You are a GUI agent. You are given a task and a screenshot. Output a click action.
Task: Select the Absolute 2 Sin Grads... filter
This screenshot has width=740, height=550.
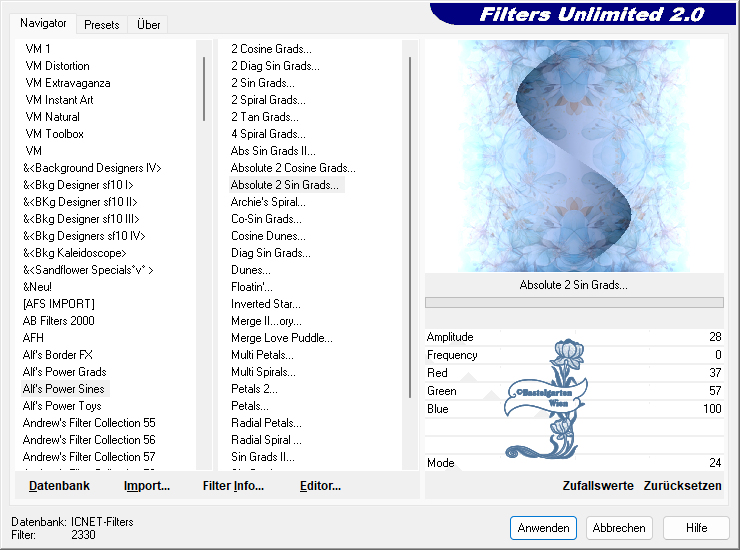285,185
